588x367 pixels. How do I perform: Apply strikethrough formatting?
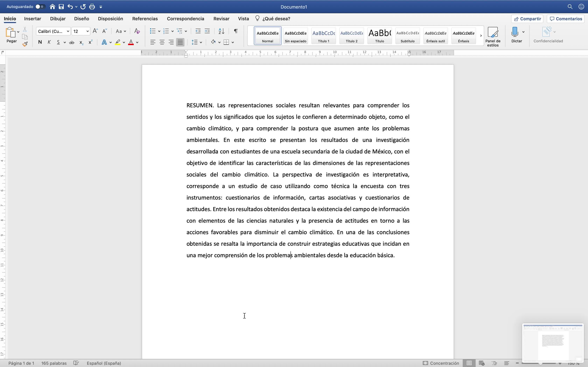pos(71,42)
